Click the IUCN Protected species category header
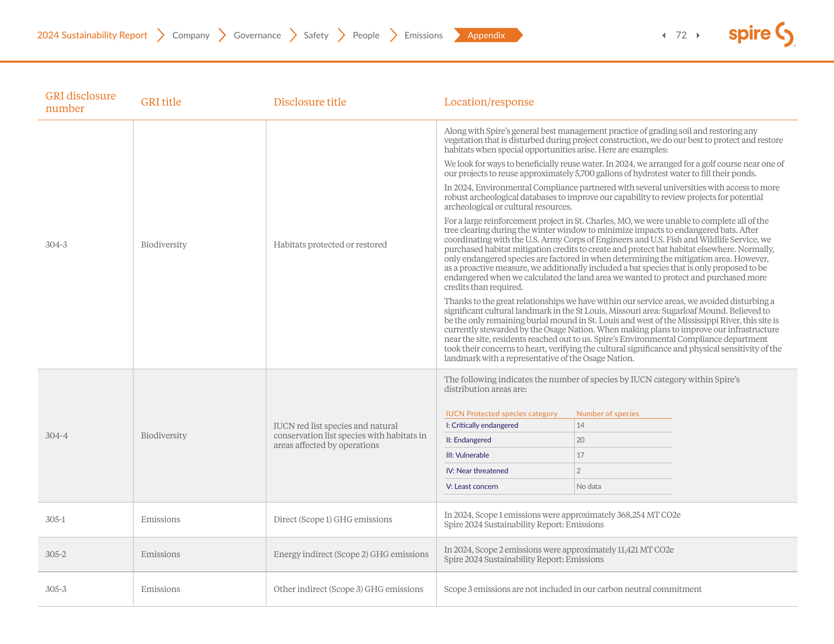Screen dimensions: 834x644 tap(501, 414)
